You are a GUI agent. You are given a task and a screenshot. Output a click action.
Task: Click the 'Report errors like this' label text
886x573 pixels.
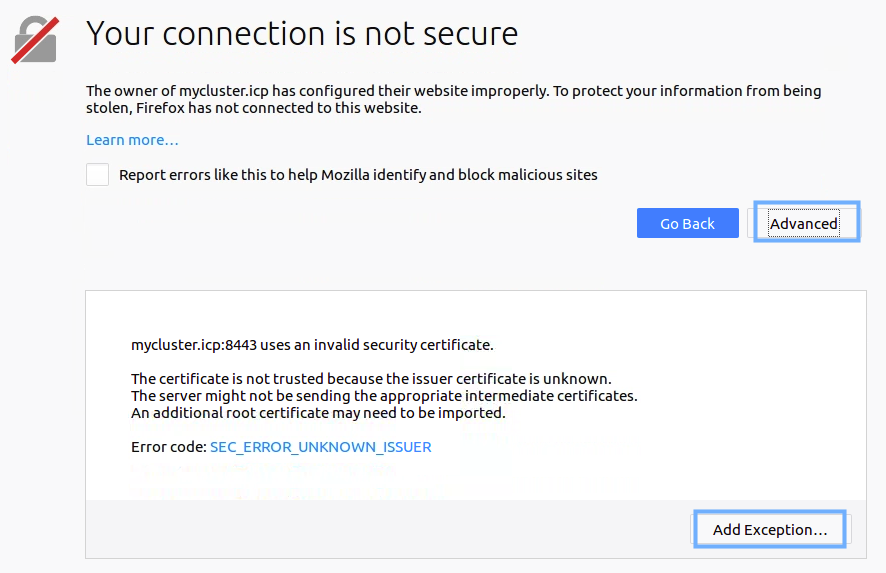[x=358, y=175]
